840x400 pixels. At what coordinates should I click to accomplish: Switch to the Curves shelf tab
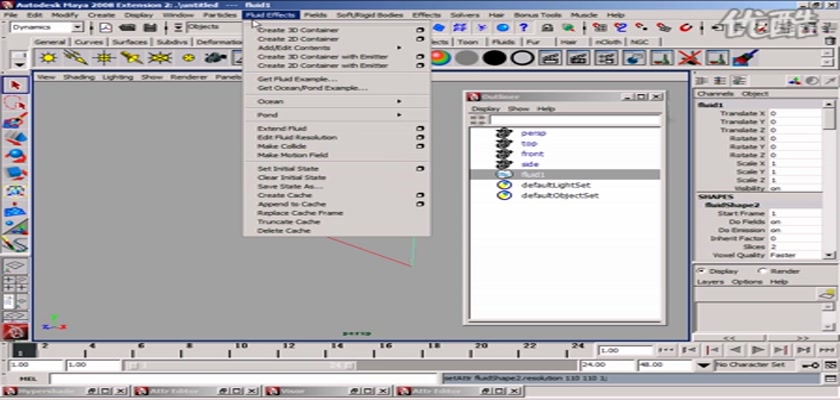[x=88, y=42]
